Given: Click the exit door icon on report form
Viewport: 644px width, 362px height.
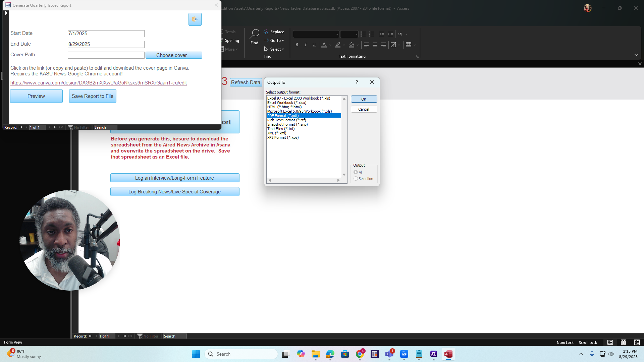Looking at the screenshot, I should [x=195, y=19].
